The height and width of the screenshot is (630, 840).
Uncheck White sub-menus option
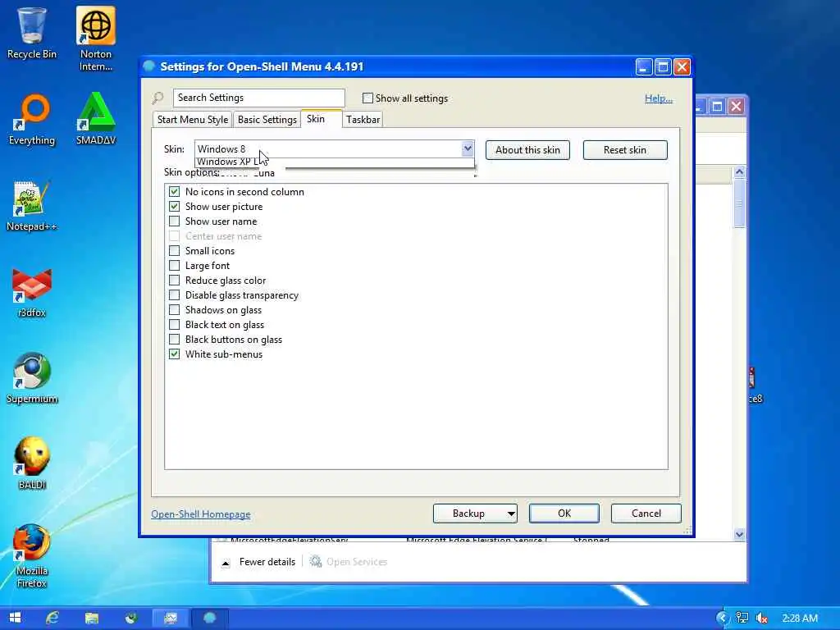174,354
